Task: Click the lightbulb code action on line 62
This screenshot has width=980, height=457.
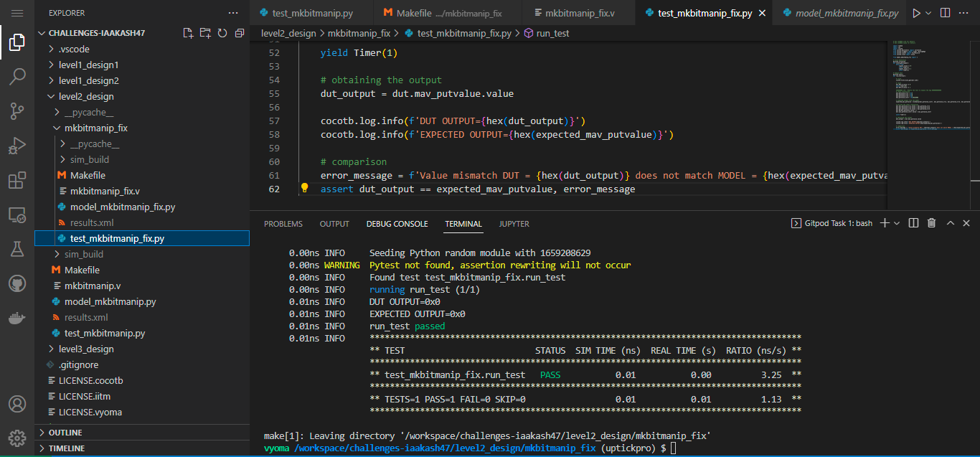Action: [304, 188]
